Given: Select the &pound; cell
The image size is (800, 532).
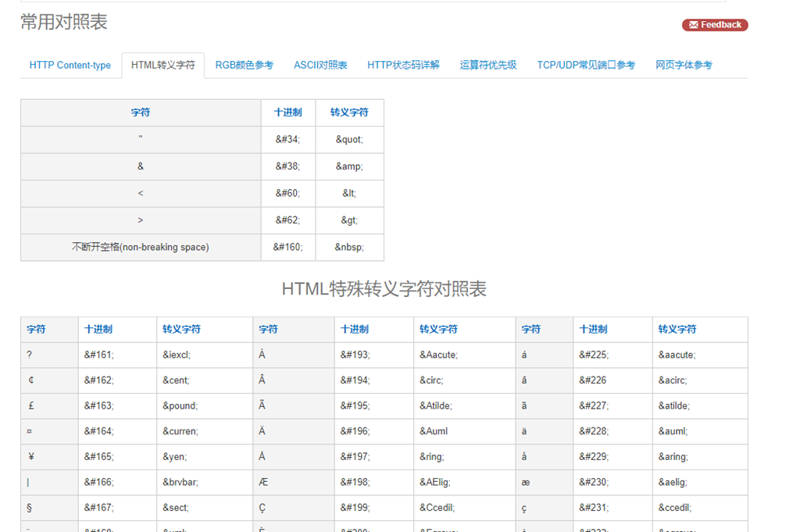Looking at the screenshot, I should pos(205,406).
